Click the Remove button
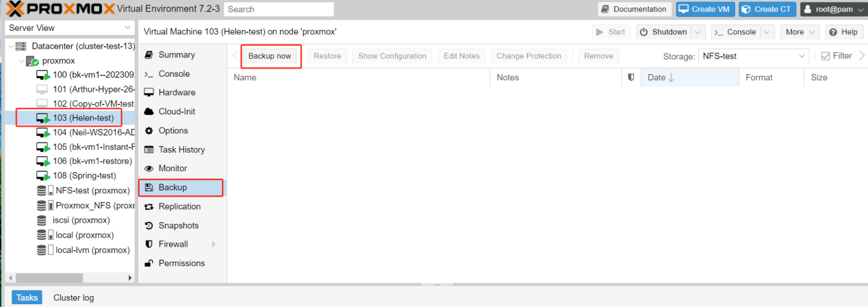 coord(598,56)
